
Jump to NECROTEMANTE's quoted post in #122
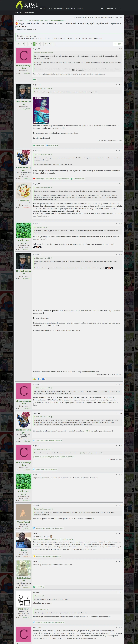pyautogui.click(x=52, y=89)
